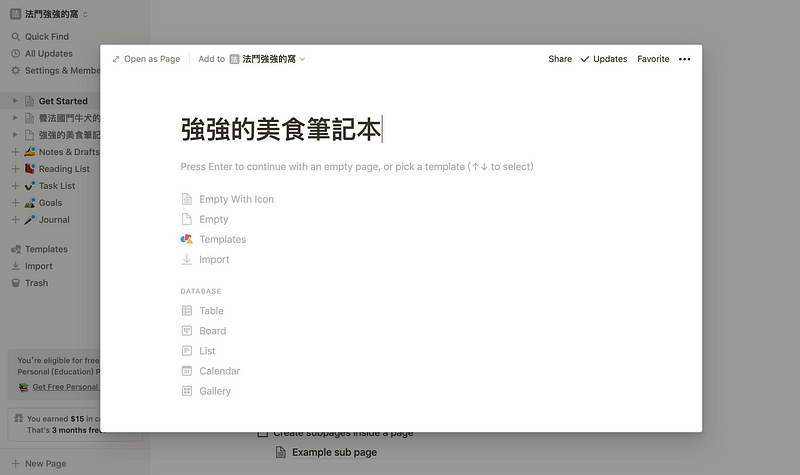Screen dimensions: 800x475
Task: Open All Updates in the sidebar
Action: click(42, 54)
